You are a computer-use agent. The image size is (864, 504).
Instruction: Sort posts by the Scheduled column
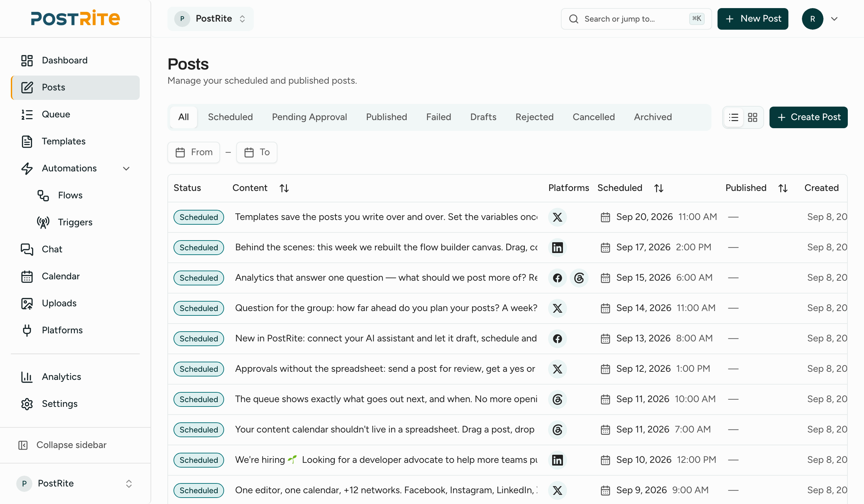(658, 188)
